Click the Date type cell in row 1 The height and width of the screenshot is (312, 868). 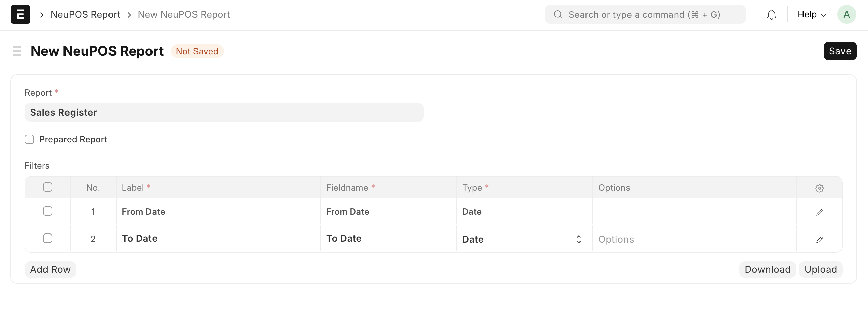click(x=524, y=212)
